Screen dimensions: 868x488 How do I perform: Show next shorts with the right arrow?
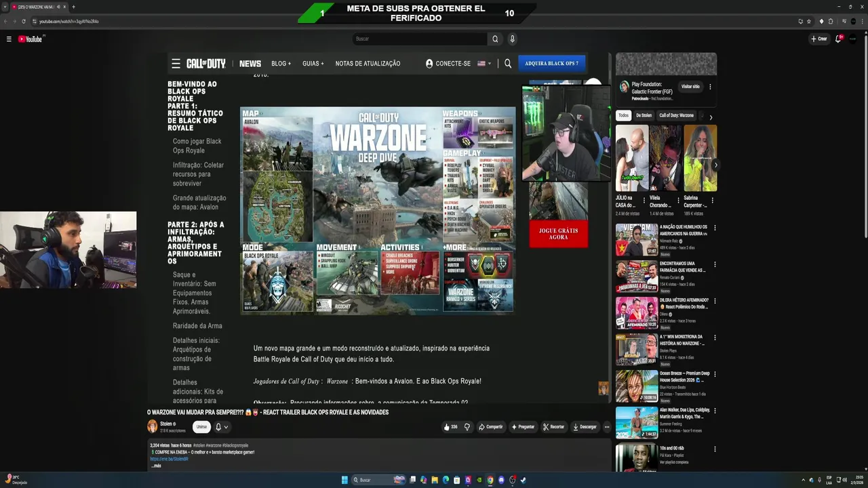pos(715,165)
